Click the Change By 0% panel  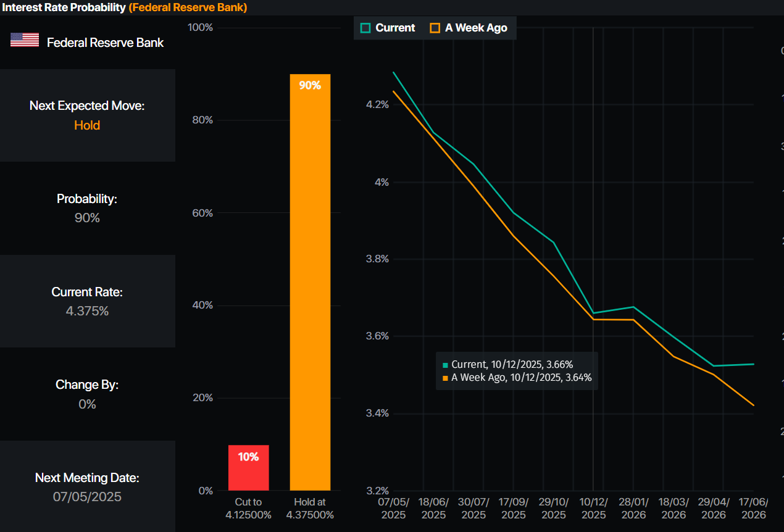coord(88,394)
